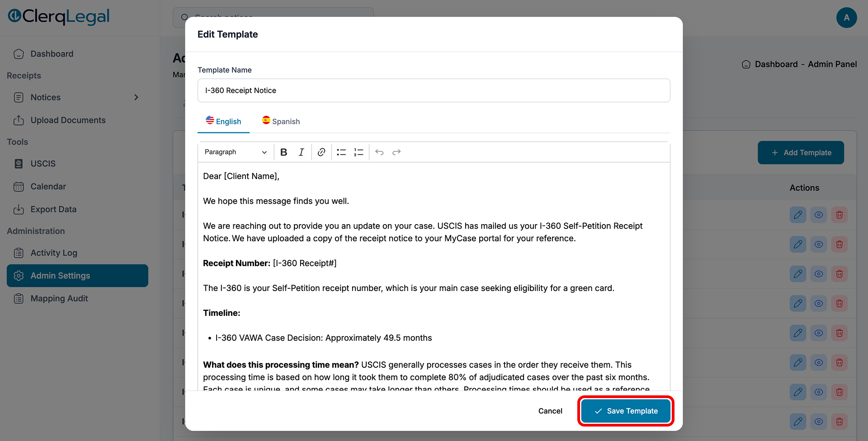Click 'What does this processing time mean?' text
The image size is (868, 441).
pyautogui.click(x=281, y=365)
